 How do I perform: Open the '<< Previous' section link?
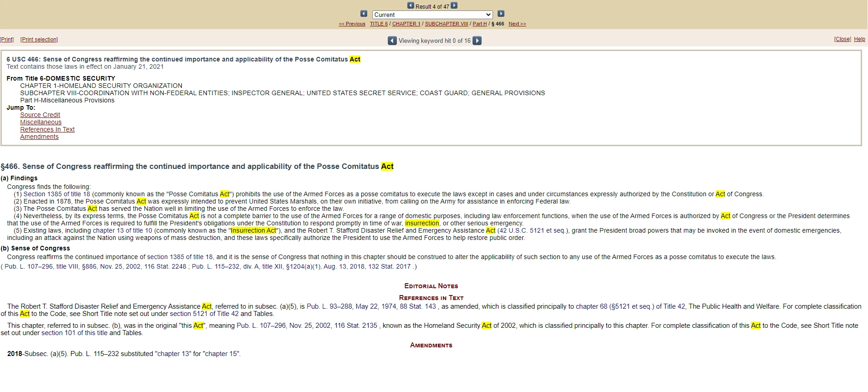[352, 24]
